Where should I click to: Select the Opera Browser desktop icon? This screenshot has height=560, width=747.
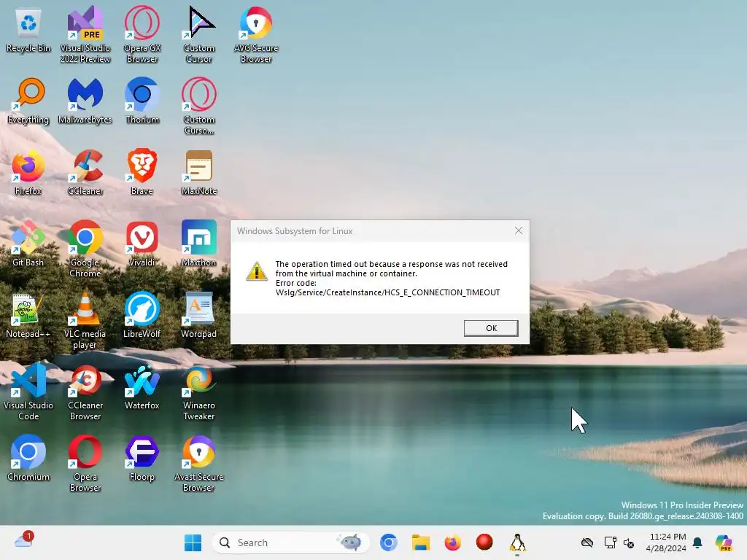[85, 463]
